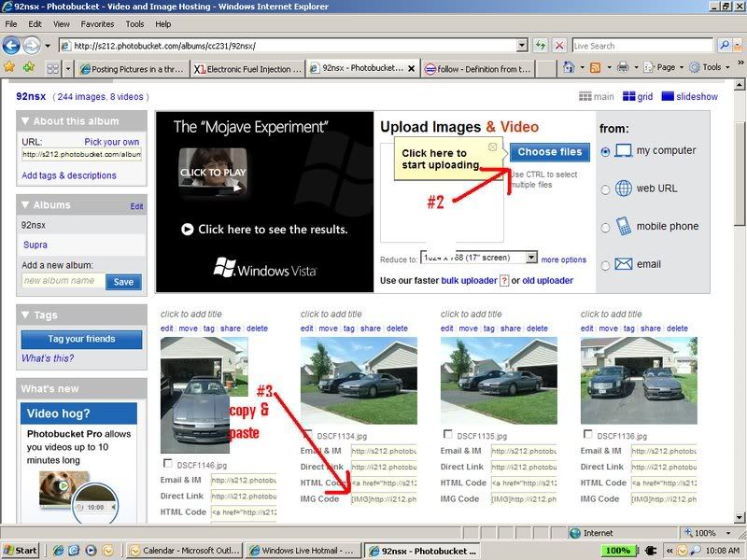
Task: Select 'my computer' upload source
Action: tap(605, 152)
